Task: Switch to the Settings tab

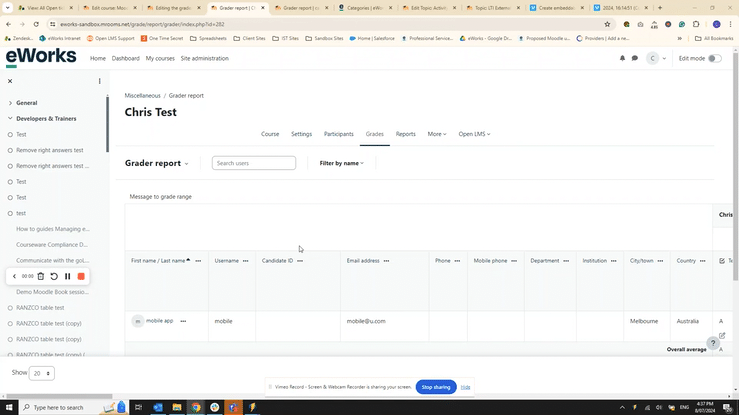Action: coord(301,134)
